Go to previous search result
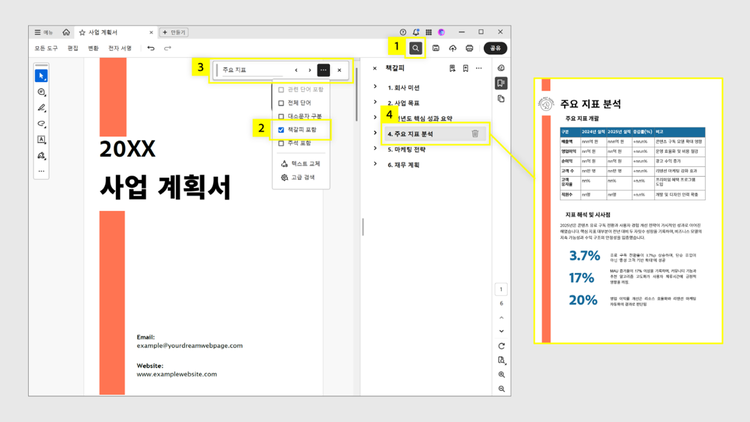 click(x=296, y=70)
